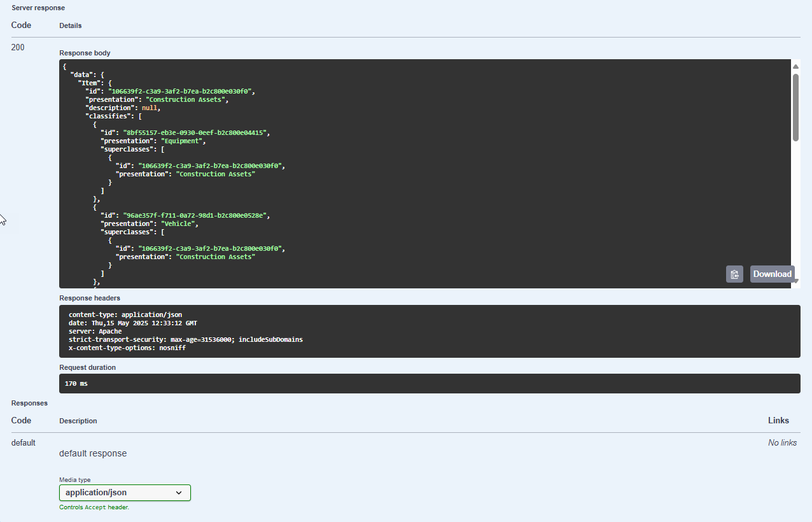Click the date header line
Screen dimensions: 812x522
click(x=137, y=323)
